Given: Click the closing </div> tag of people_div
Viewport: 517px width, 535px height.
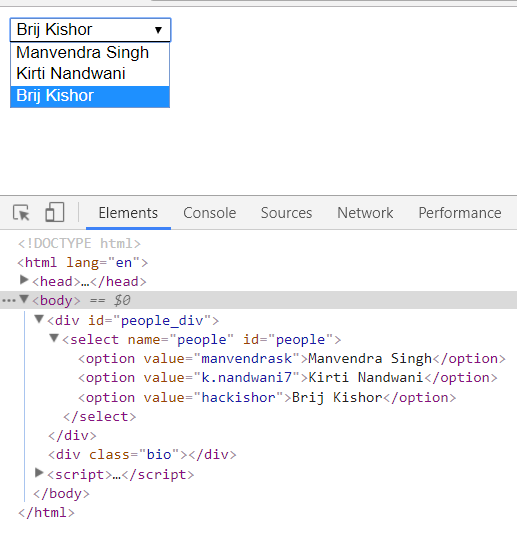Looking at the screenshot, I should (72, 436).
